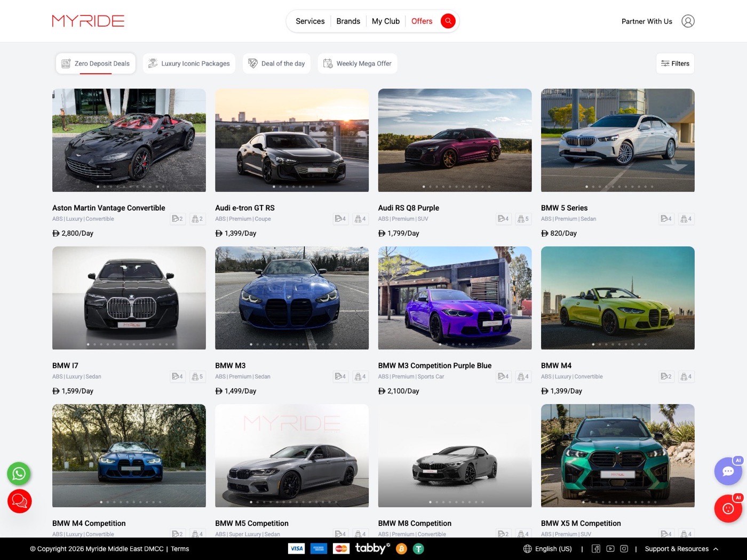
Task: Click the Bitcoin payment icon
Action: (401, 549)
